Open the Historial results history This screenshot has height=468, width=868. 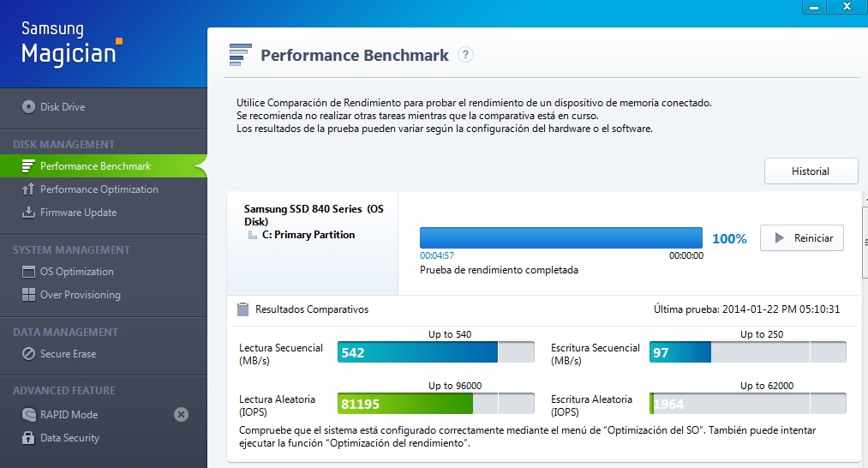(811, 171)
